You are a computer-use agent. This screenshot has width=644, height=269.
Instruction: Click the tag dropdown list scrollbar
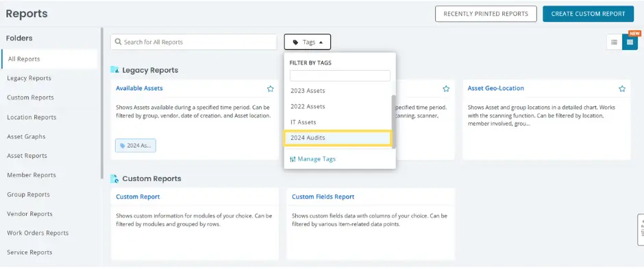coord(394,121)
